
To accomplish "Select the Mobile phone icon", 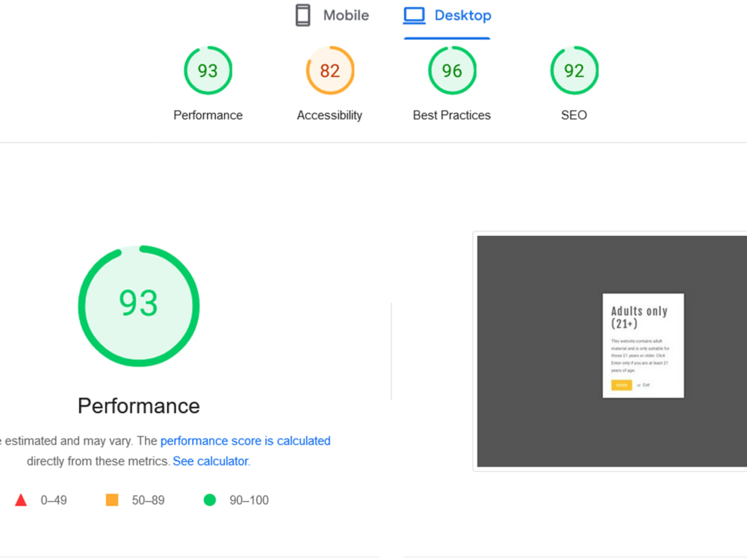I will pyautogui.click(x=303, y=14).
